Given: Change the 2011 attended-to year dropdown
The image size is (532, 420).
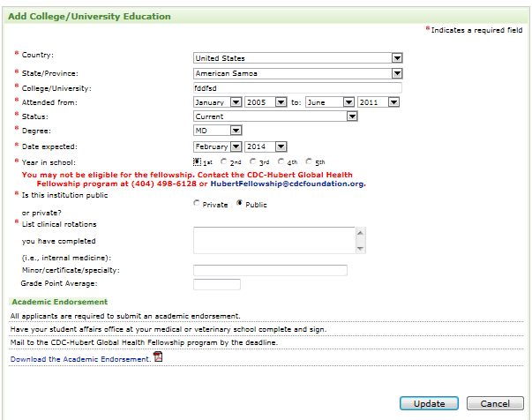Looking at the screenshot, I should click(x=379, y=101).
